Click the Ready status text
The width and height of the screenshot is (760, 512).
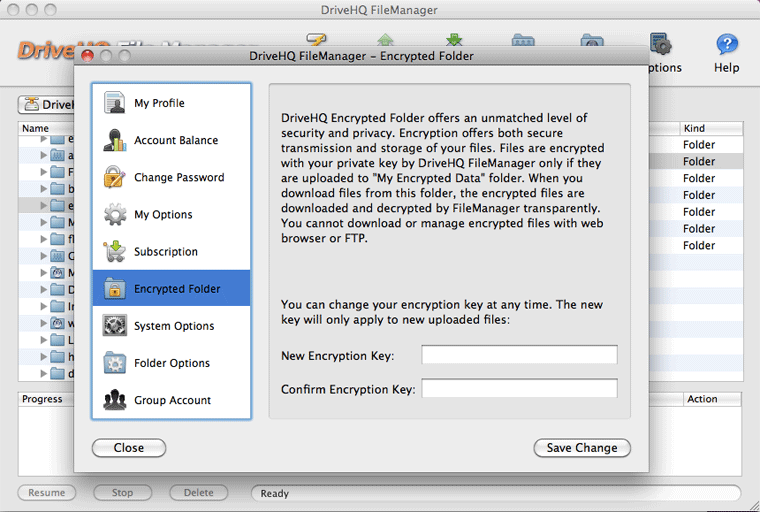pos(274,494)
